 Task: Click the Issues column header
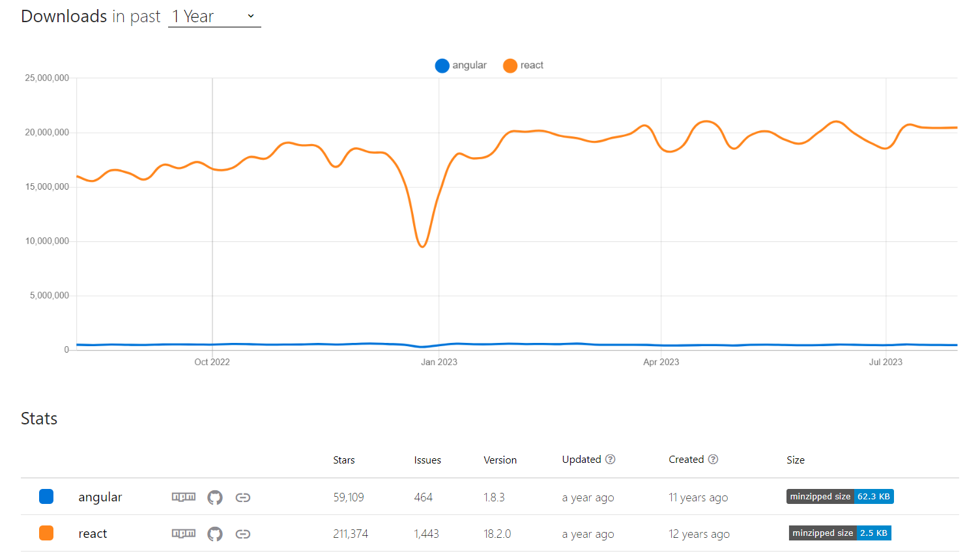click(427, 460)
